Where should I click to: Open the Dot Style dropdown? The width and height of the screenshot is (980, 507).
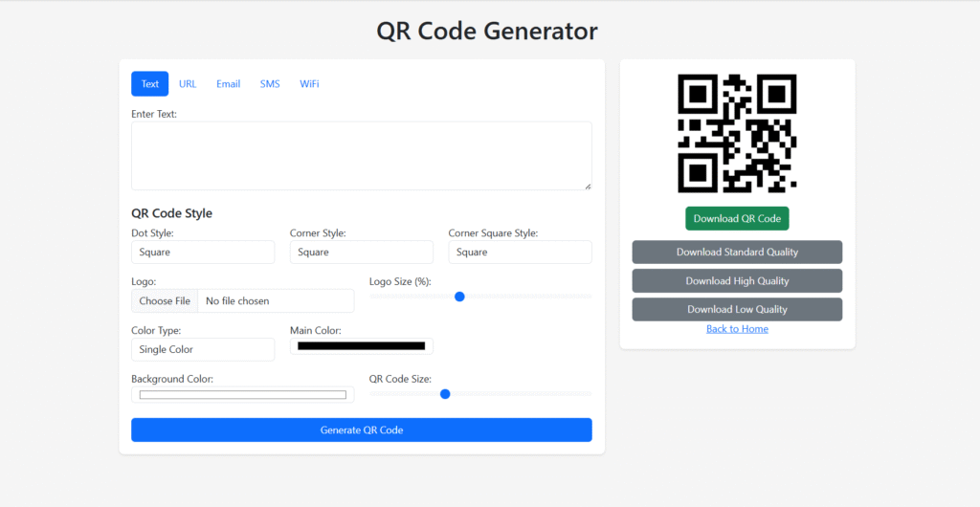coord(203,253)
